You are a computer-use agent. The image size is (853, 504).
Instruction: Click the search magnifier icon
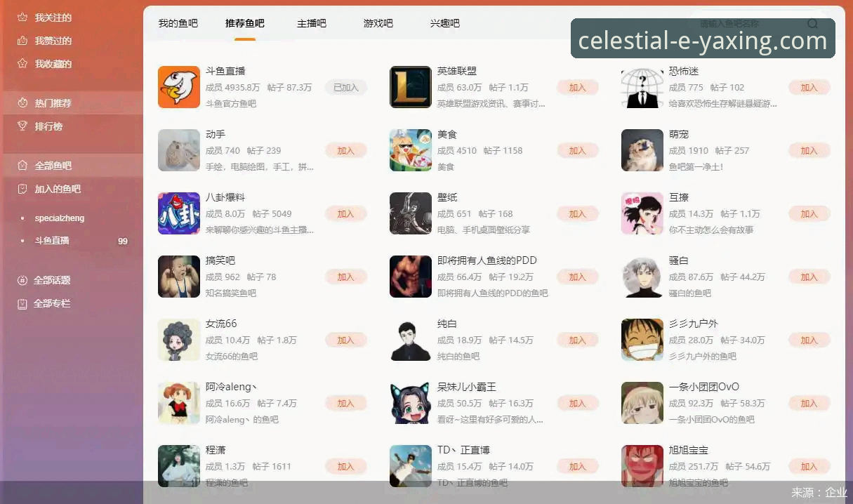click(812, 24)
